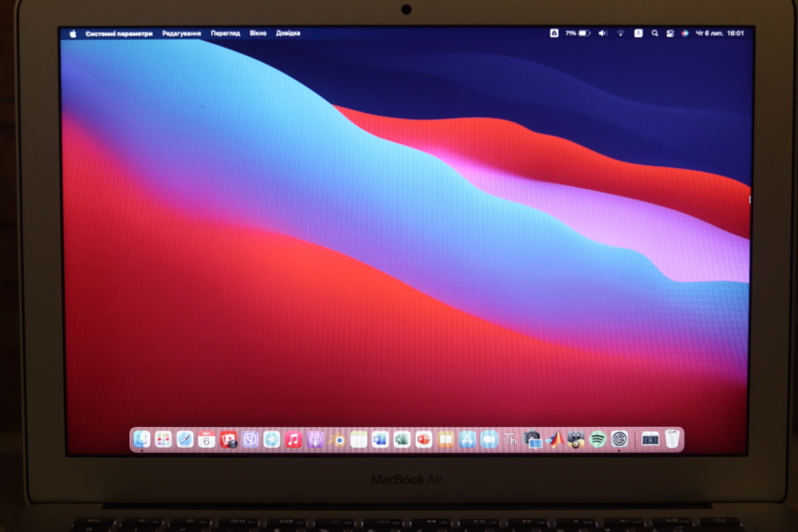The image size is (798, 532).
Task: Open the Podcasts app
Action: (x=315, y=439)
